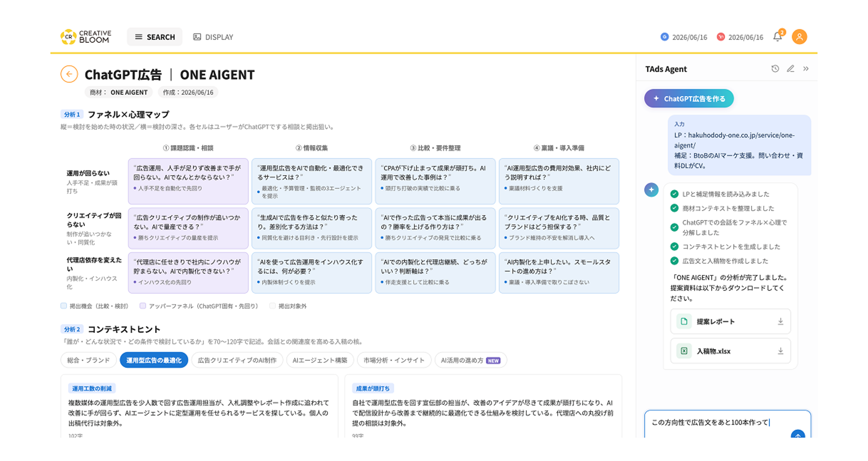Select the 総合・ブランド chip
Screen dimensions: 868x461
coord(88,360)
